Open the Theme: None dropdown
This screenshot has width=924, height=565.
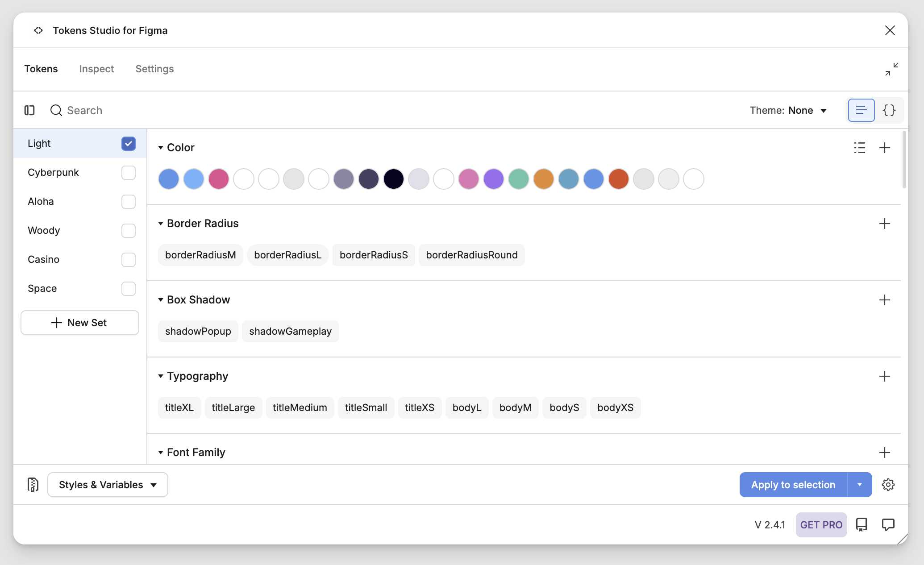click(788, 110)
